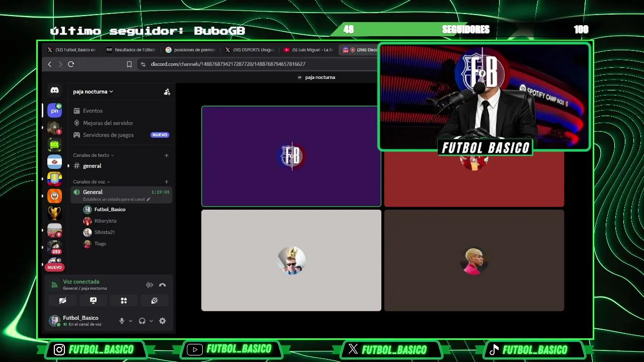This screenshot has height=362, width=644.
Task: Switch to Resultados de Fútbol tab
Action: (x=130, y=50)
